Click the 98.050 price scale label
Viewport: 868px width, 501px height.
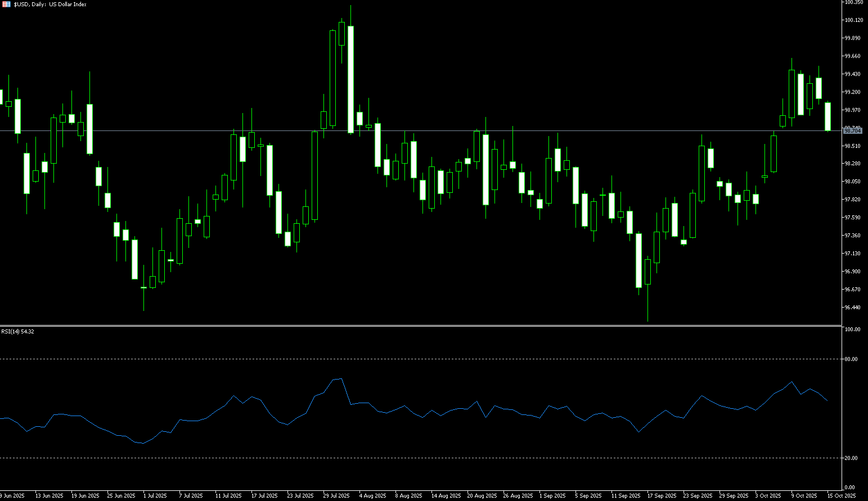[852, 182]
